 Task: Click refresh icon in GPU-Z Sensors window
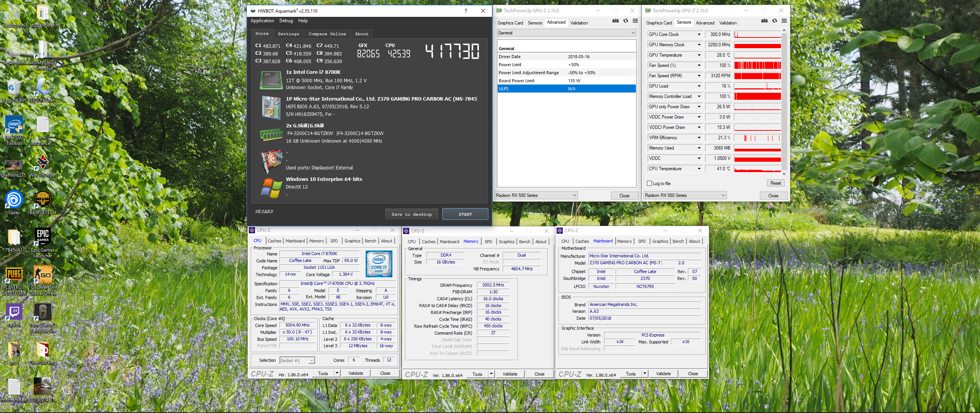coord(774,21)
